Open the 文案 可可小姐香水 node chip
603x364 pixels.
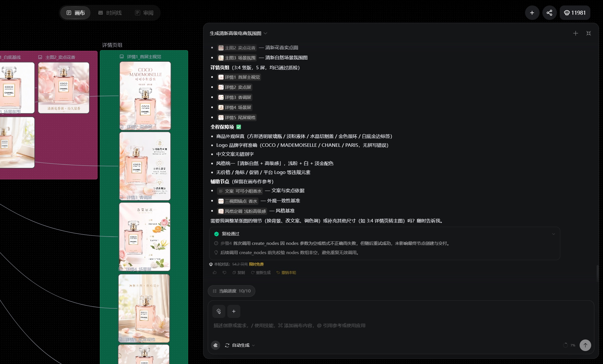[x=240, y=191]
